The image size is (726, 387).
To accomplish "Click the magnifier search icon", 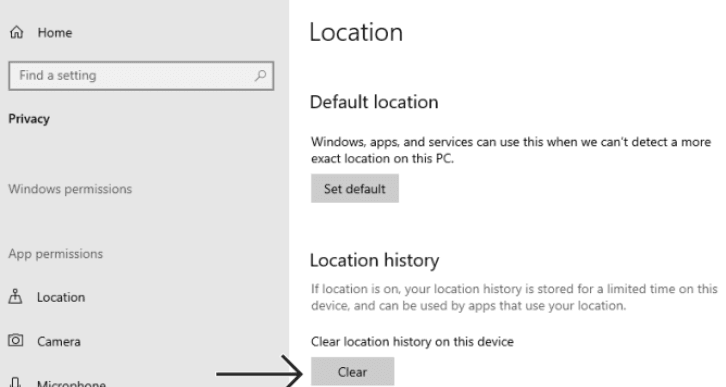I will pos(261,75).
